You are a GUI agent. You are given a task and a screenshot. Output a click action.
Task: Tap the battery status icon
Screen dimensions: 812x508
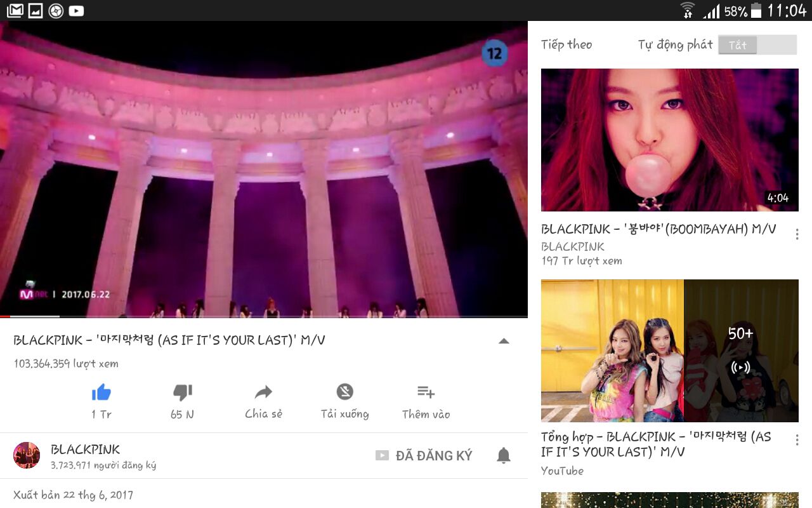(x=756, y=10)
